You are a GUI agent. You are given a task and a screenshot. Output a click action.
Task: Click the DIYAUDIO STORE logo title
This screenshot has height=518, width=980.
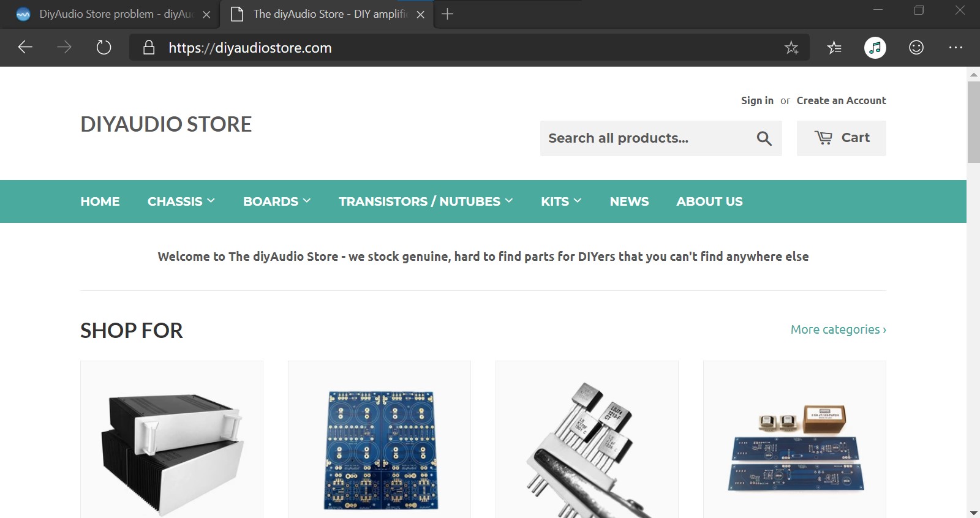tap(166, 124)
